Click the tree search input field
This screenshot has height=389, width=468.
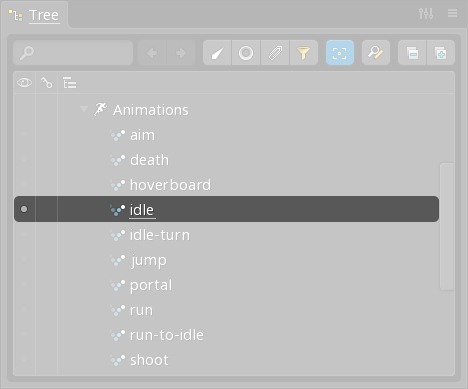pos(73,53)
